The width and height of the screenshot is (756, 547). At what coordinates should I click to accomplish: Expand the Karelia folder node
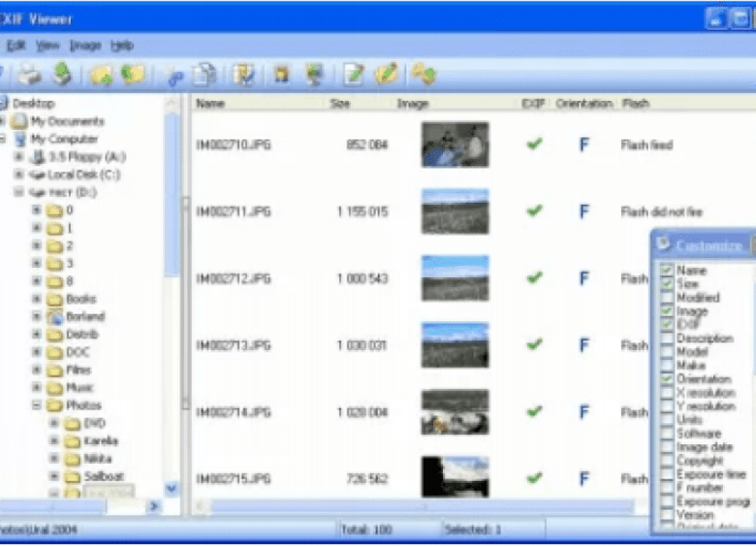[54, 441]
